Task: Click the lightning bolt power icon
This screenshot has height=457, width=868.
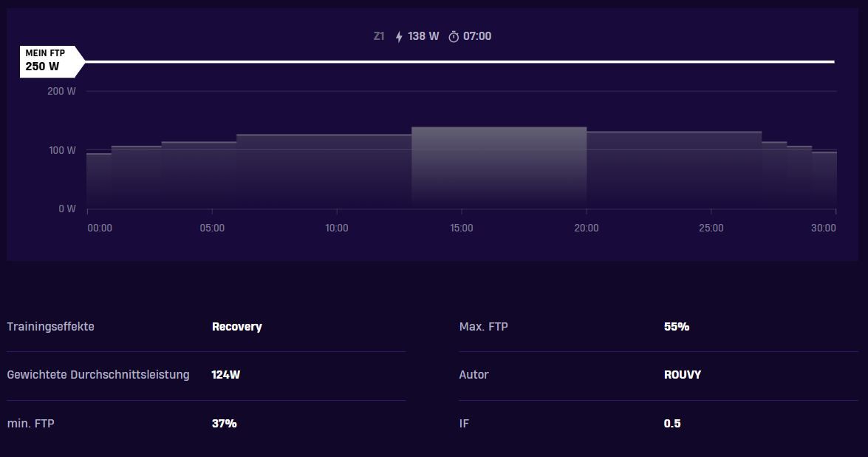Action: 399,36
